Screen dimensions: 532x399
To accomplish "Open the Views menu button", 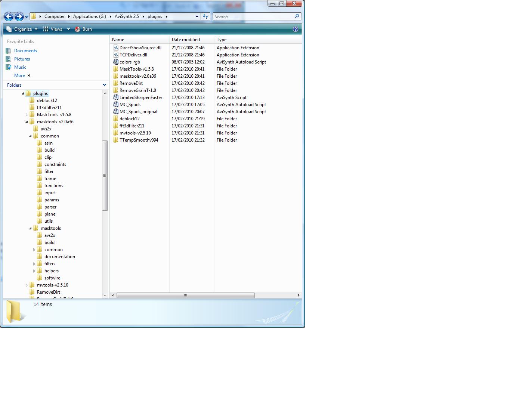I will click(x=53, y=29).
